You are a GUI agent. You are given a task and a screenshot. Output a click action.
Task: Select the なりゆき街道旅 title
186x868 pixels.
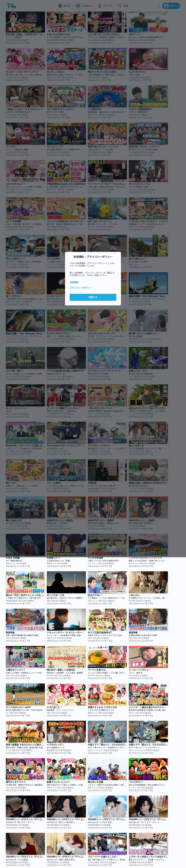tap(95, 558)
